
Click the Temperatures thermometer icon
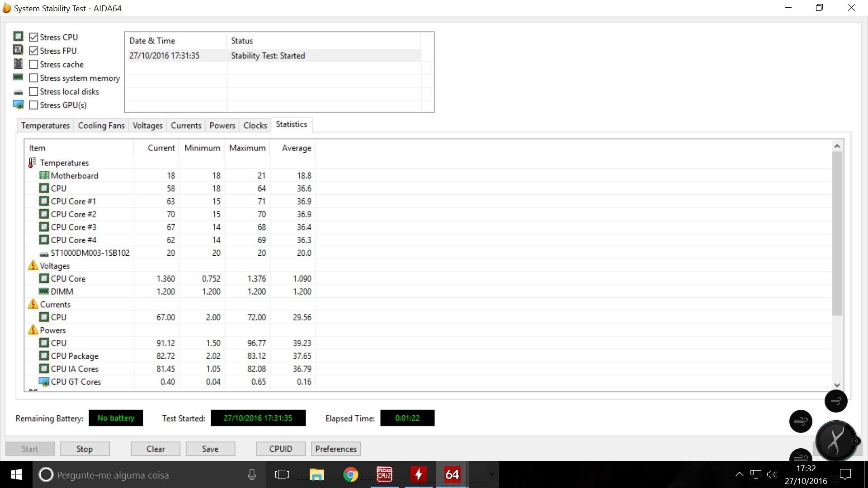click(x=32, y=163)
